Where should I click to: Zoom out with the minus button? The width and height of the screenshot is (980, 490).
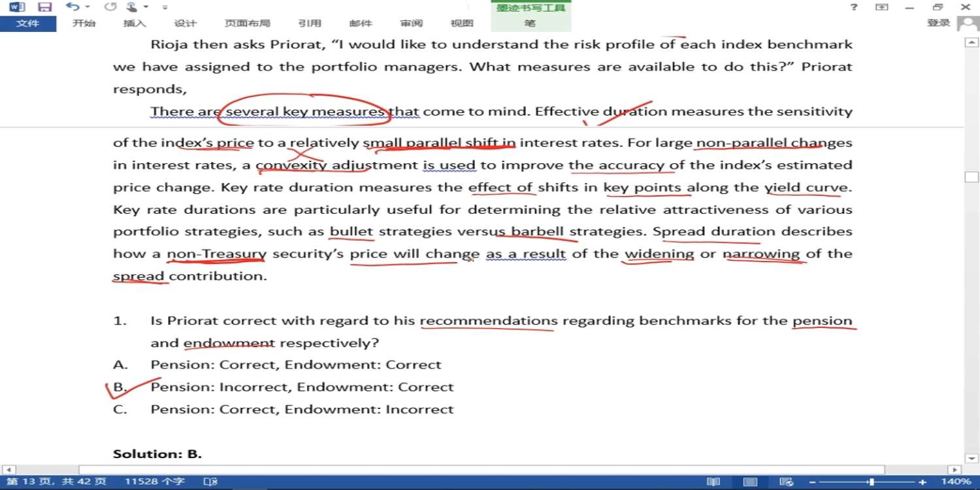pyautogui.click(x=813, y=482)
